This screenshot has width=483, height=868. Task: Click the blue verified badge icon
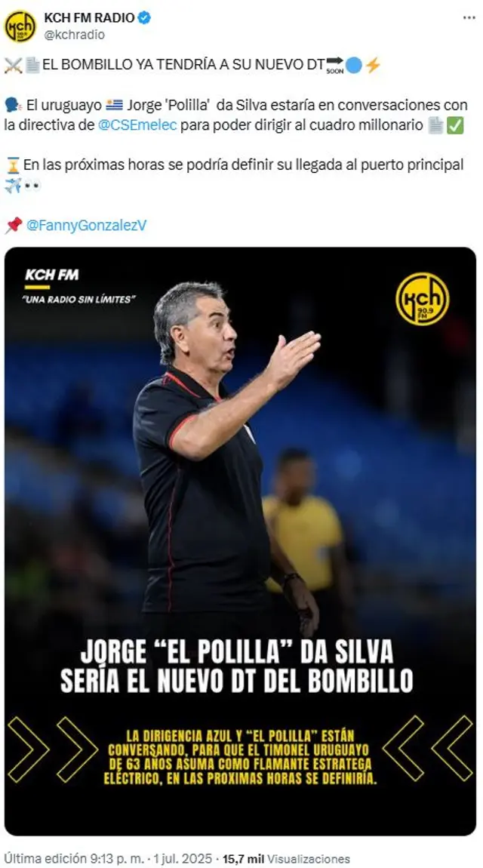[144, 17]
